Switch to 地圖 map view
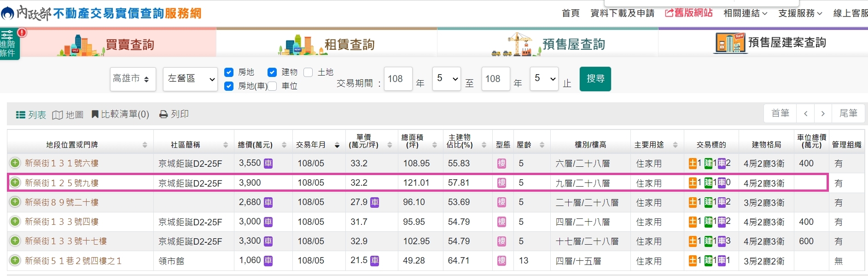Screen dimensions: 868x276 pyautogui.click(x=68, y=115)
